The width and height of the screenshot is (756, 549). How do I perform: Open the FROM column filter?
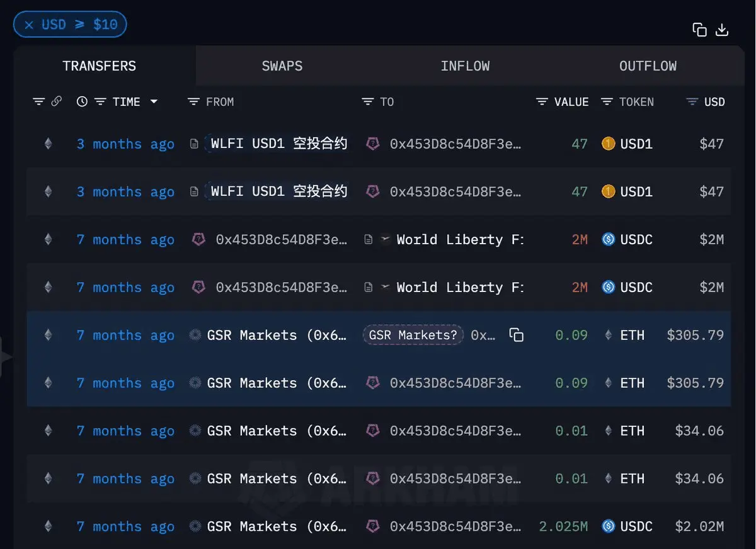(194, 101)
